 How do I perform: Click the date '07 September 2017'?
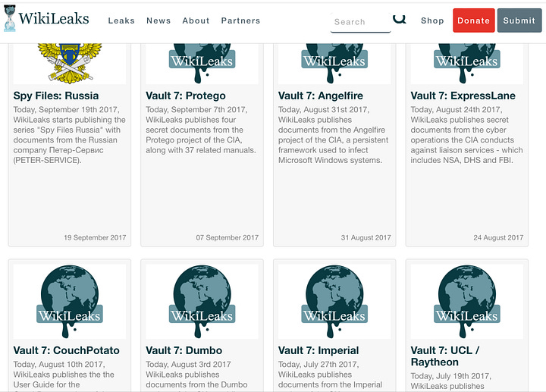227,238
